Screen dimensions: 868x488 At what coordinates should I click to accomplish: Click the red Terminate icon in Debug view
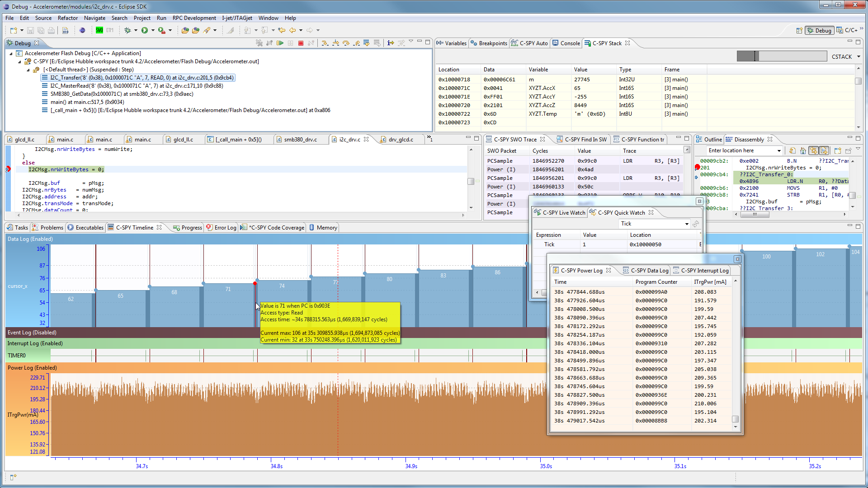pos(301,43)
